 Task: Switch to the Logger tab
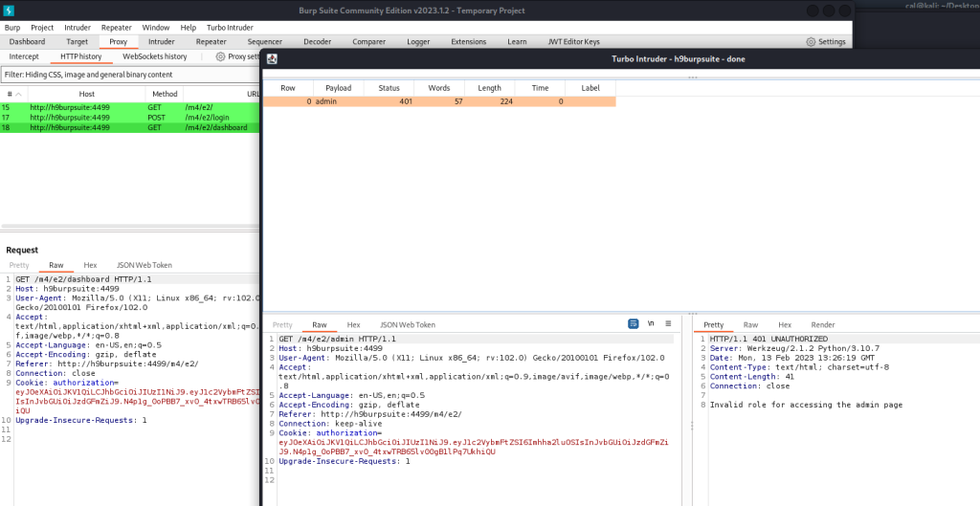pyautogui.click(x=418, y=42)
